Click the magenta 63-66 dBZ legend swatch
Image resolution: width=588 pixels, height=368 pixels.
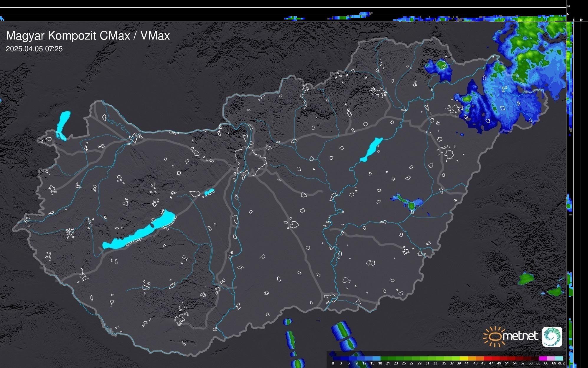coord(543,358)
